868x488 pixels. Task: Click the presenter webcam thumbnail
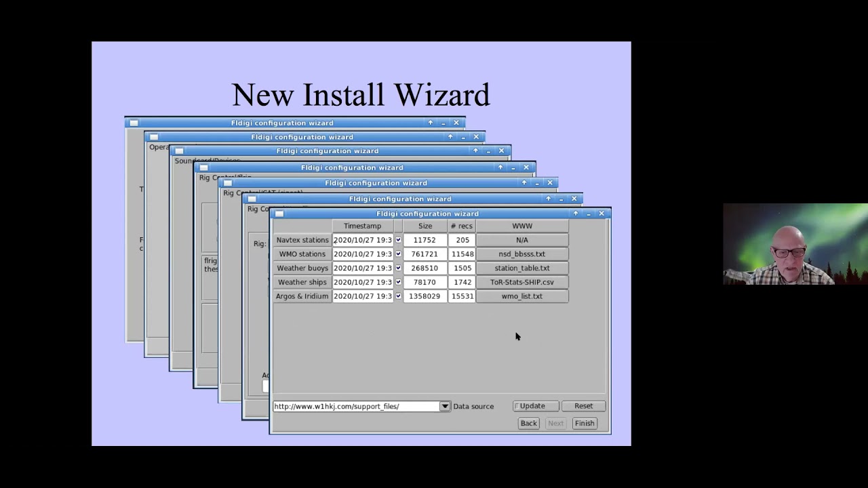click(795, 244)
